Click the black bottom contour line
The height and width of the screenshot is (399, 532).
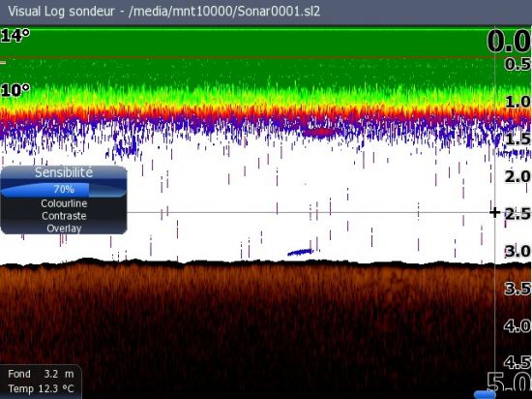tap(266, 262)
